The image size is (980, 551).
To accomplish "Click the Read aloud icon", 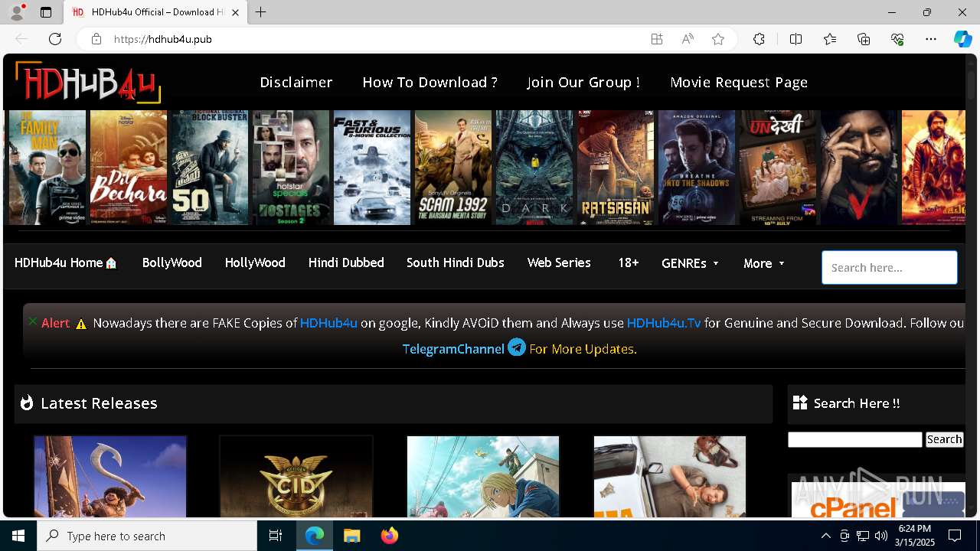I will click(688, 39).
